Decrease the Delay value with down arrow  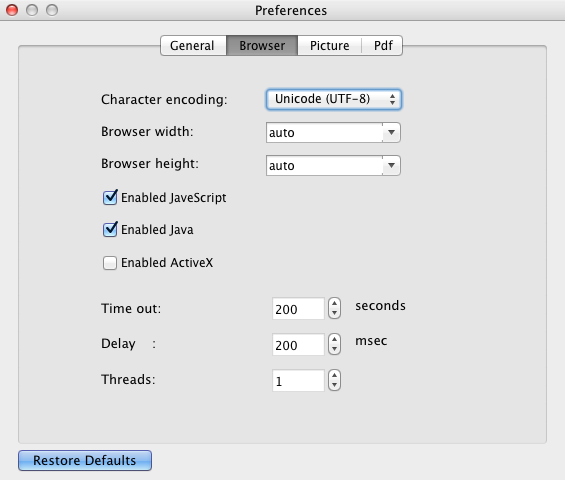334,349
